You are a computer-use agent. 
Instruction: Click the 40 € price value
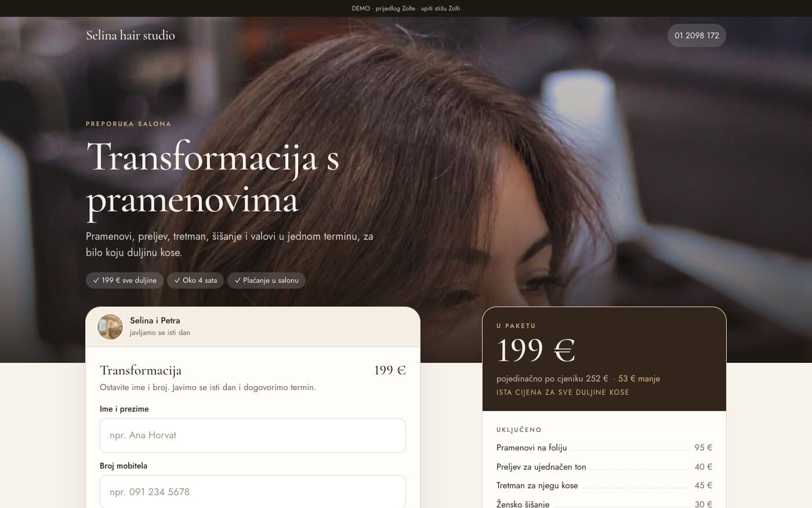click(x=703, y=467)
